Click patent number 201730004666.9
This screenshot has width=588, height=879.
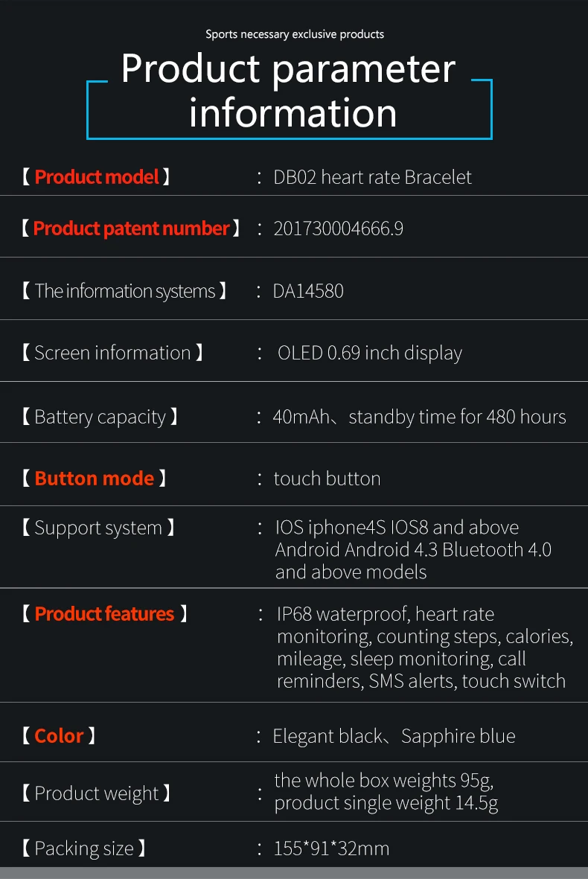(x=339, y=228)
